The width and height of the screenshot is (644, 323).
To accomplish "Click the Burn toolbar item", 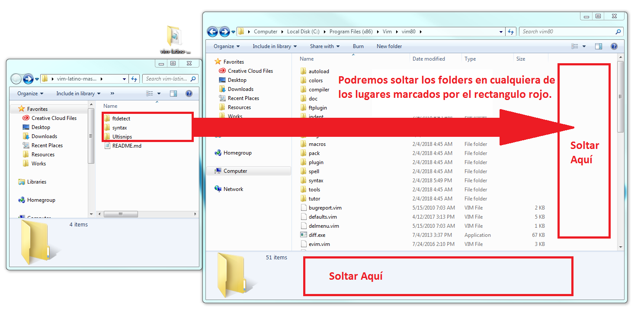I will click(x=358, y=46).
